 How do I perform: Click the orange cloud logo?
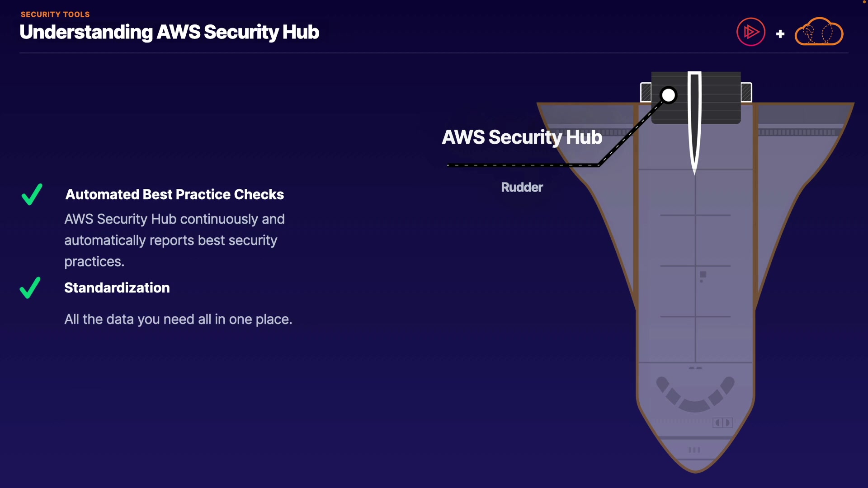point(819,32)
